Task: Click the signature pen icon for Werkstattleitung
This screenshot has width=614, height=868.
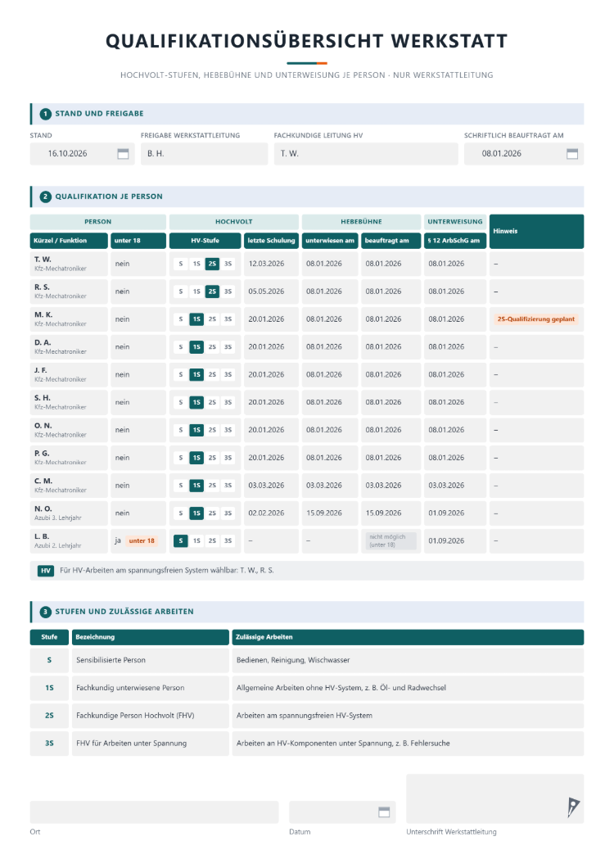Action: point(573,807)
